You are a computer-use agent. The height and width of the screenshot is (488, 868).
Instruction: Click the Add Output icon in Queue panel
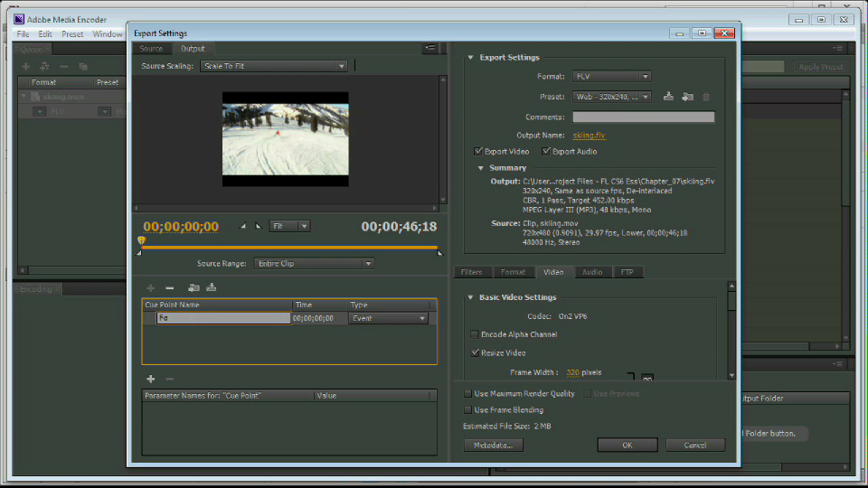click(44, 66)
